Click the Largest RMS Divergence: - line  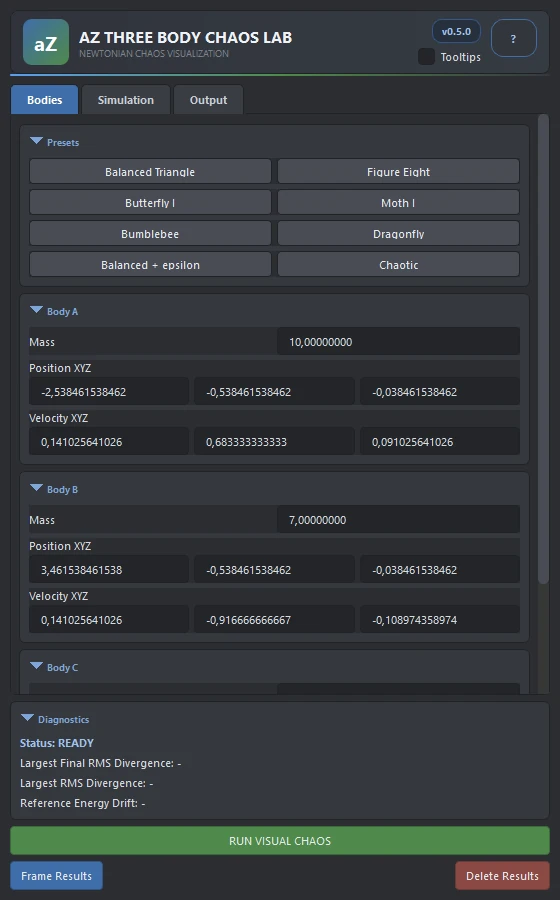click(x=87, y=783)
